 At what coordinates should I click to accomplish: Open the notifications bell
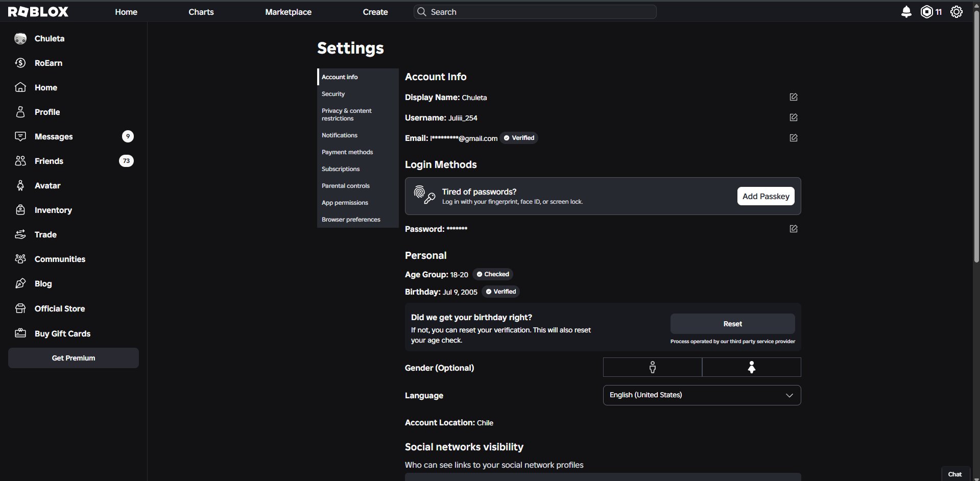pyautogui.click(x=906, y=12)
